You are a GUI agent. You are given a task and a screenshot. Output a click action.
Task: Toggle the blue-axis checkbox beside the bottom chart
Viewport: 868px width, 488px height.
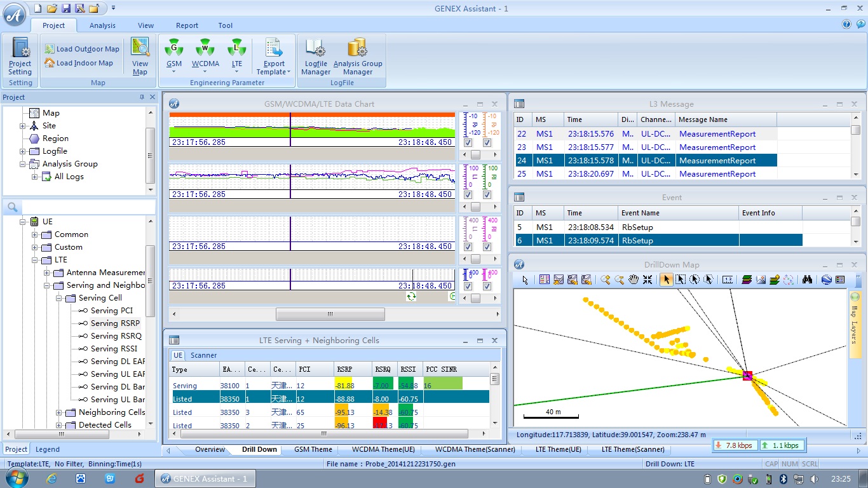[468, 287]
